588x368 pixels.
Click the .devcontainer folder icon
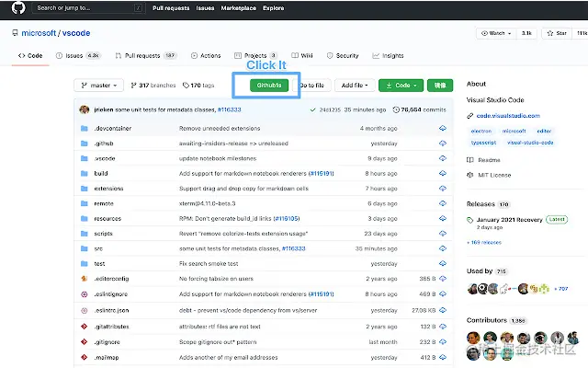point(85,129)
